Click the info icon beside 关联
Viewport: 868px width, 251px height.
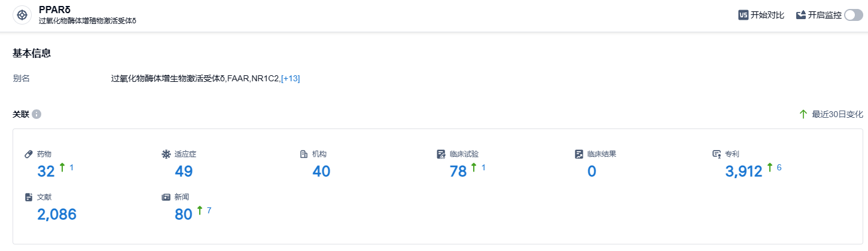pos(36,114)
